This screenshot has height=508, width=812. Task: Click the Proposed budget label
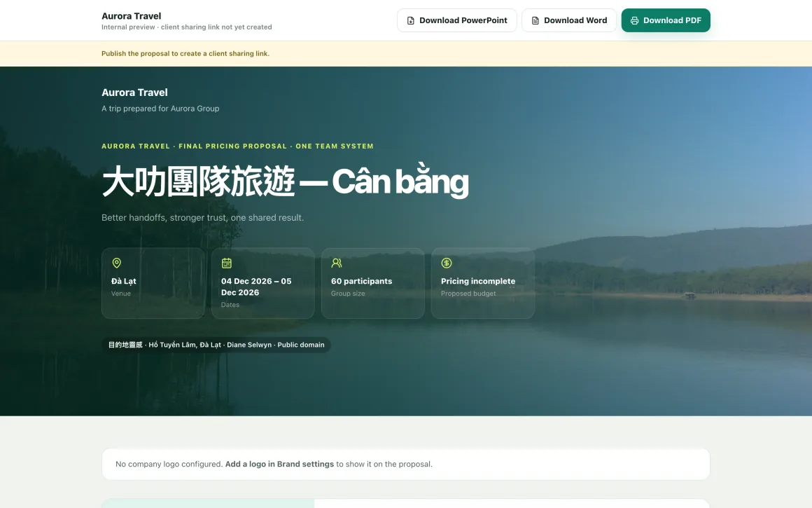(468, 294)
